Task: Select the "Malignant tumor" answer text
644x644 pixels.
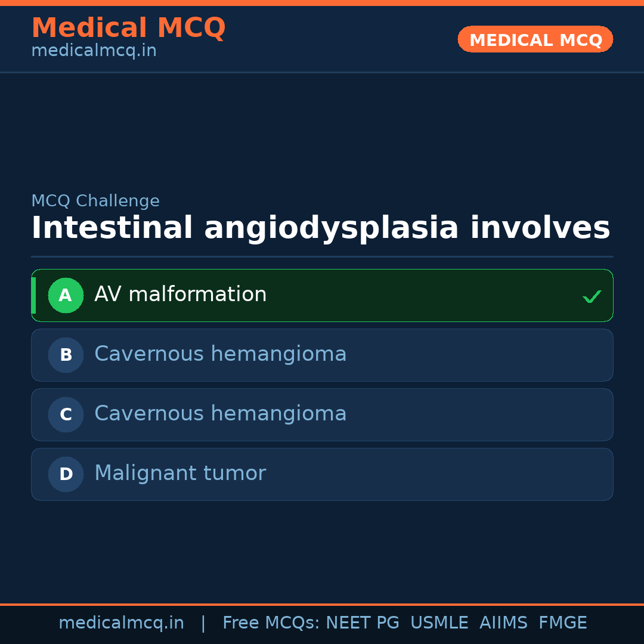Action: pos(179,473)
